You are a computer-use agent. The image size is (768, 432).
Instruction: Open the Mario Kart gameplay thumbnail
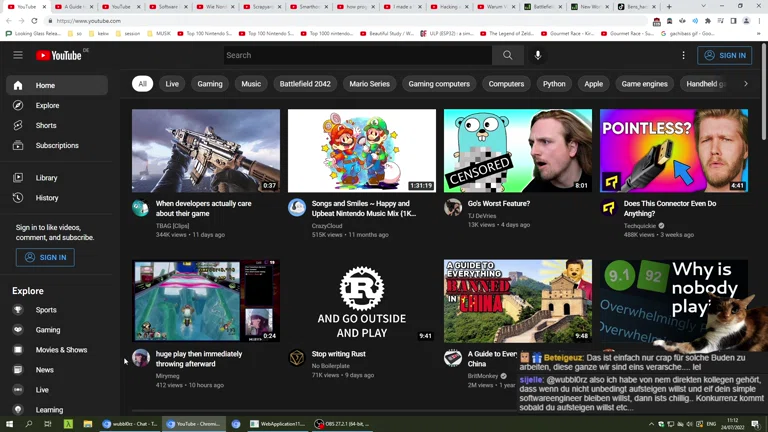coord(206,301)
